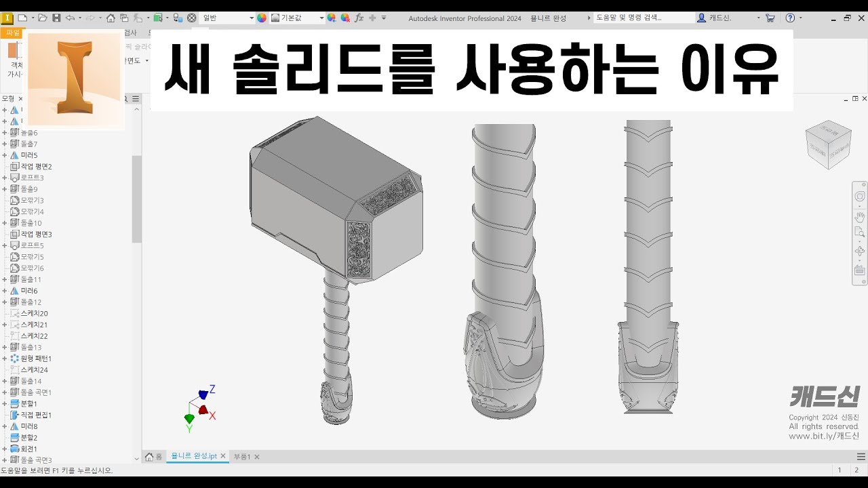Open the quick access toolbar customize arrow
This screenshot has height=488, width=868.
click(x=384, y=18)
